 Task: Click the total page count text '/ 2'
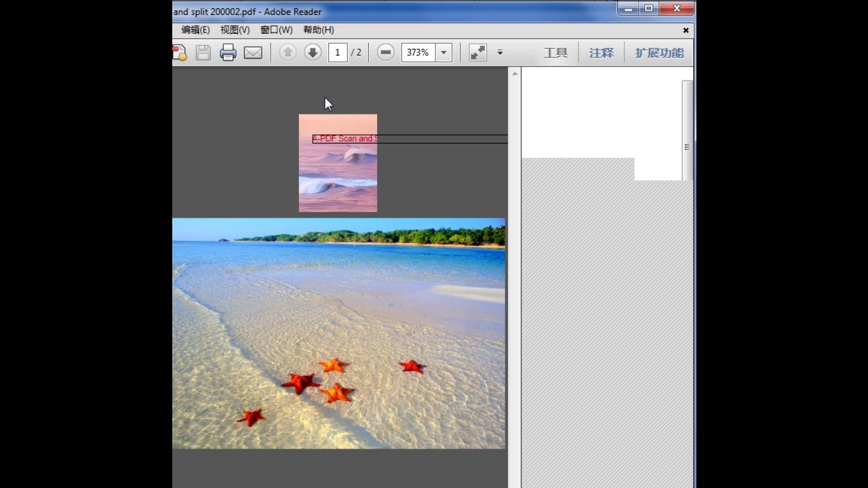[356, 53]
